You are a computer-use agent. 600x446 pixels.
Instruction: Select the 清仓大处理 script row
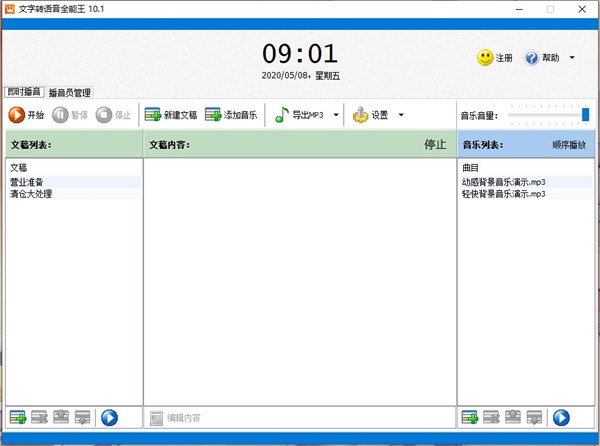tap(74, 194)
